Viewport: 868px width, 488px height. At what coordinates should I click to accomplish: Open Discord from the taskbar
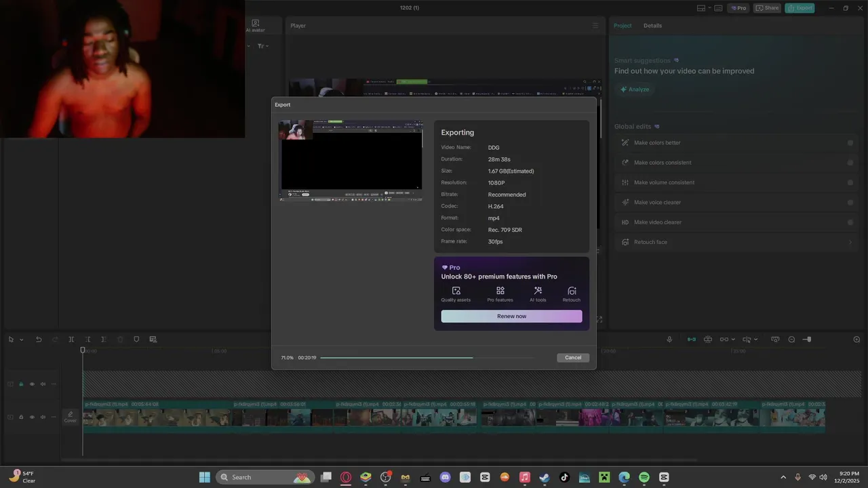pyautogui.click(x=445, y=477)
